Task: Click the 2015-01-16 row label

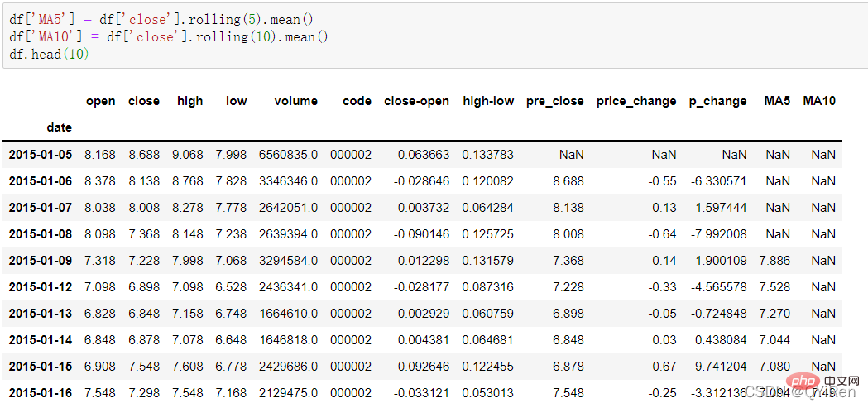Action: tap(41, 393)
